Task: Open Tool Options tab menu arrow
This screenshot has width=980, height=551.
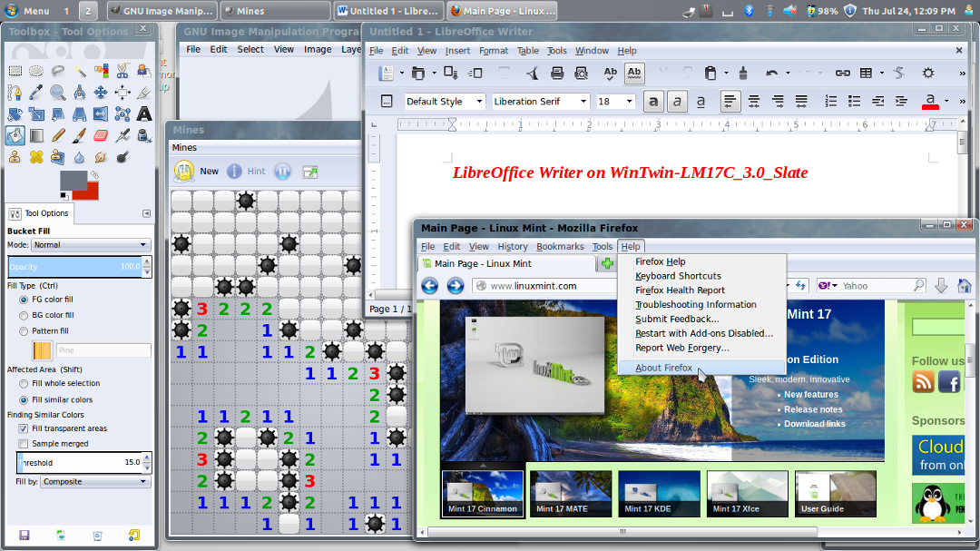Action: pos(146,213)
